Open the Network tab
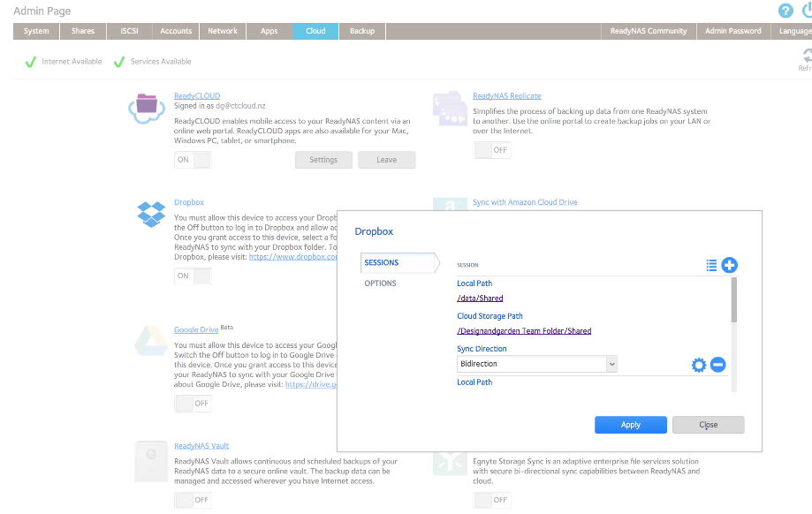 (223, 31)
